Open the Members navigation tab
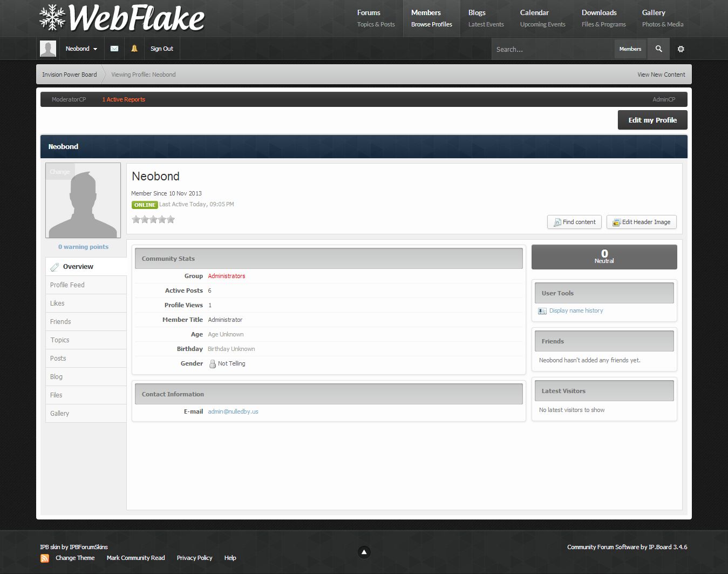 431,18
